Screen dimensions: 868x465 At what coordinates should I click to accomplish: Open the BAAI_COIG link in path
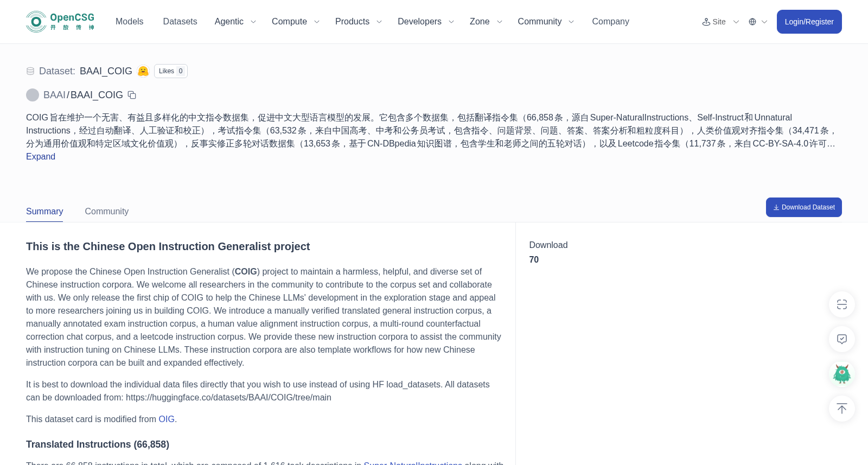coord(97,95)
